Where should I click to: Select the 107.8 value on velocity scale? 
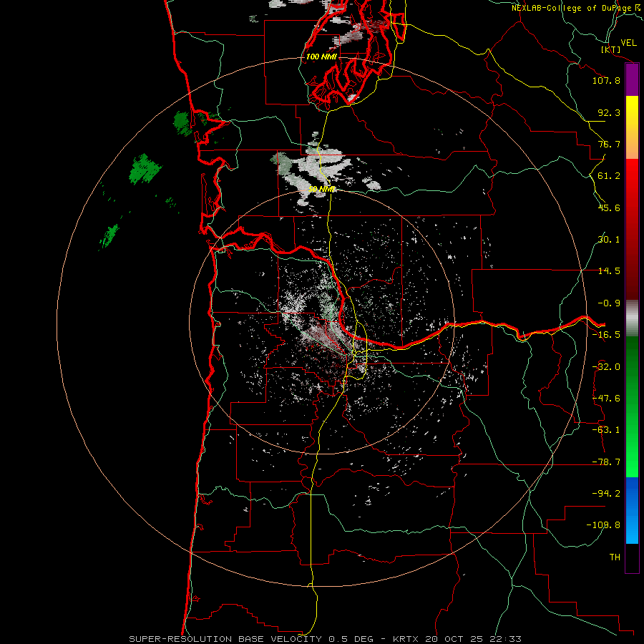coord(606,80)
